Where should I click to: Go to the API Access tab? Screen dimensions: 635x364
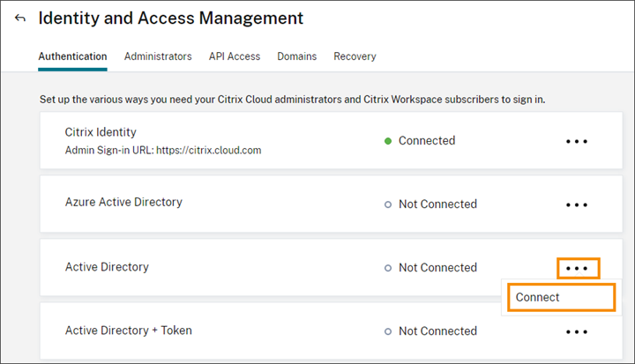tap(235, 56)
